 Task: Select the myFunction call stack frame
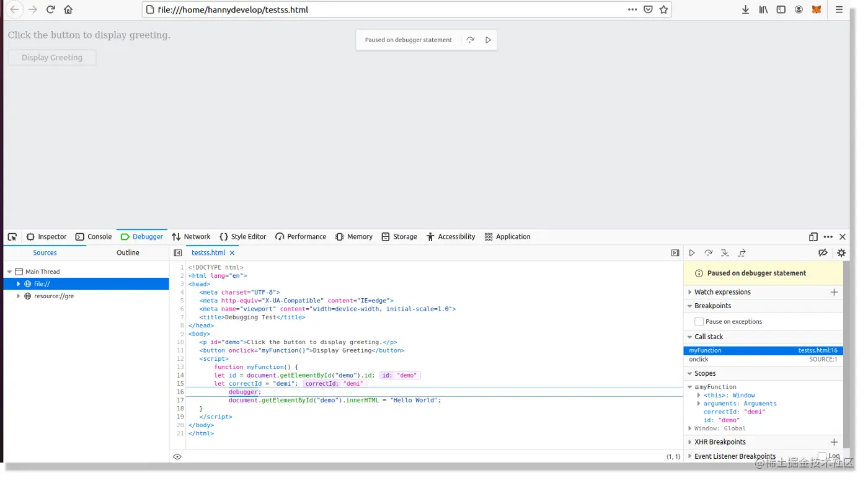(763, 351)
